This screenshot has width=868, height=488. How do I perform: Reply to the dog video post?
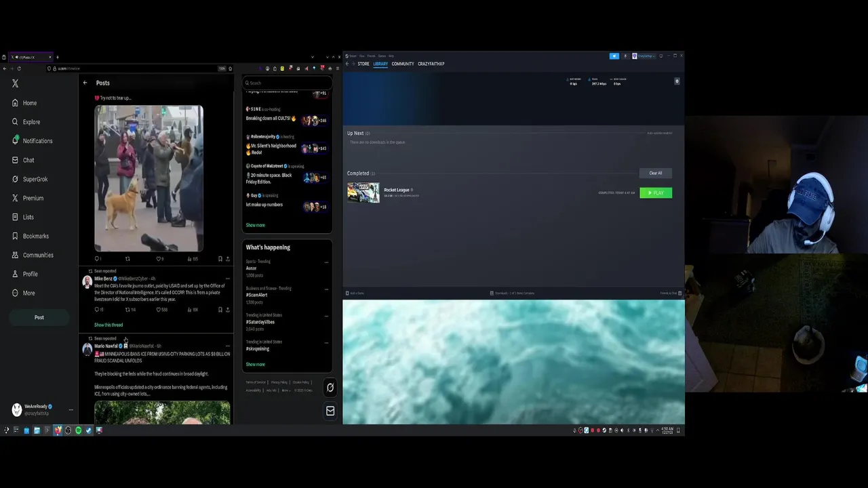click(97, 259)
